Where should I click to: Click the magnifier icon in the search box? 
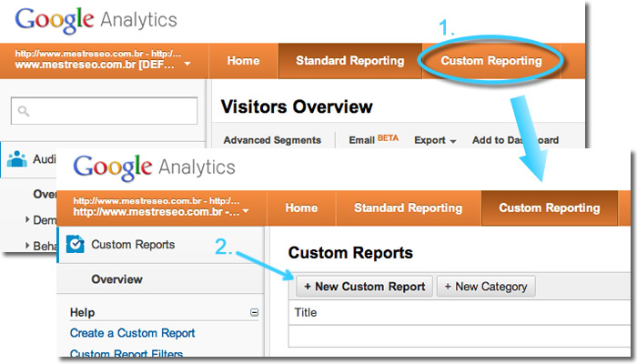point(24,111)
